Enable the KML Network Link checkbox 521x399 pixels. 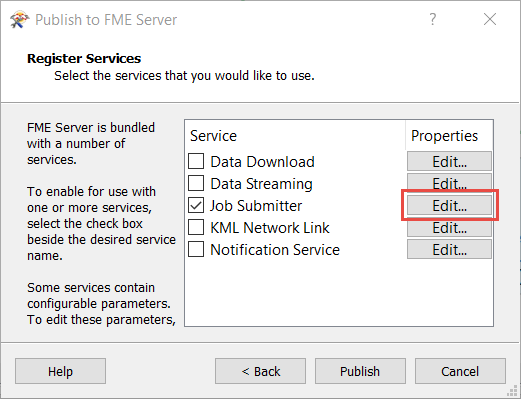tap(196, 227)
